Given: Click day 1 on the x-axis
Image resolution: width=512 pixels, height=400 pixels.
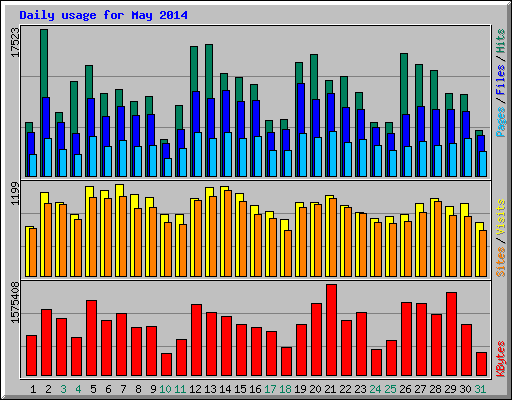Looking at the screenshot, I should click(x=33, y=389).
